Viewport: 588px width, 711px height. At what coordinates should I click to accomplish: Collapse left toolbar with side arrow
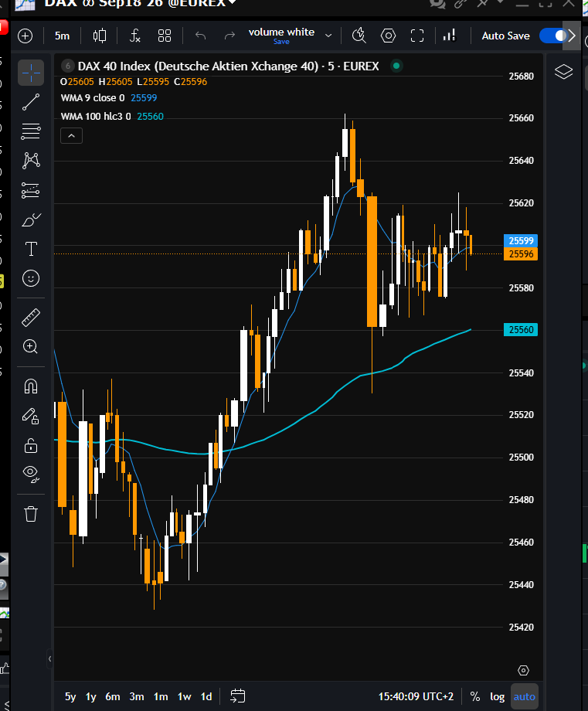(x=50, y=659)
